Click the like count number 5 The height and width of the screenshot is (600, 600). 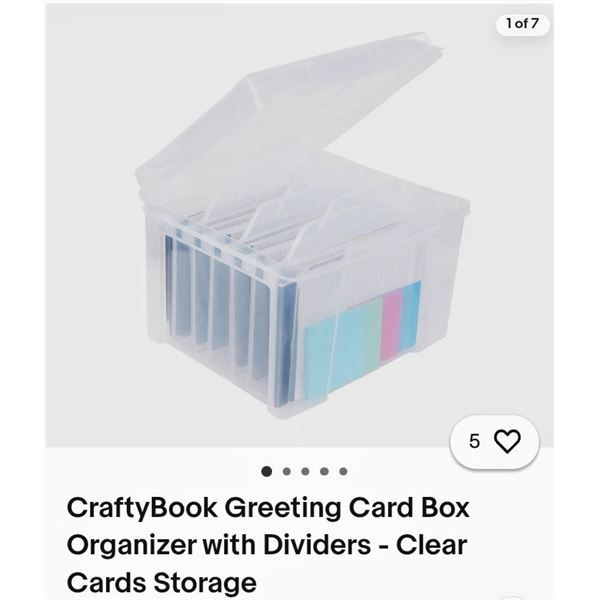point(474,441)
